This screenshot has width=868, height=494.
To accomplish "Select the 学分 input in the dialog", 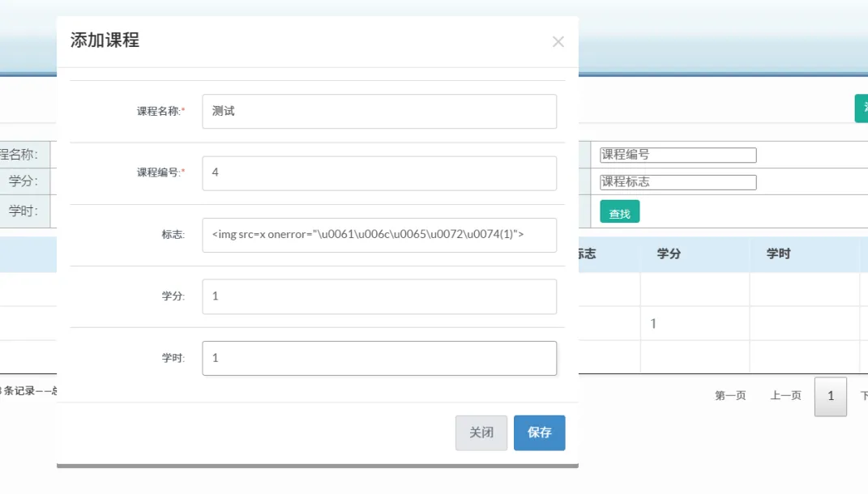I will (x=379, y=296).
